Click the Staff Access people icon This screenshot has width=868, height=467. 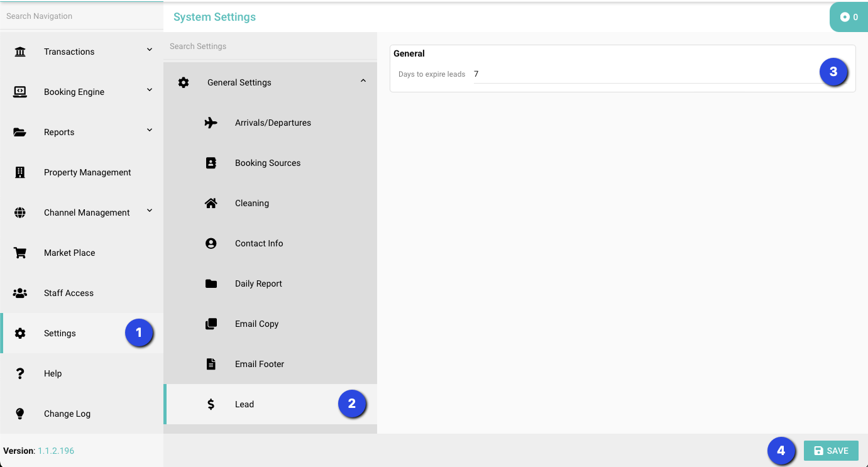coord(20,293)
